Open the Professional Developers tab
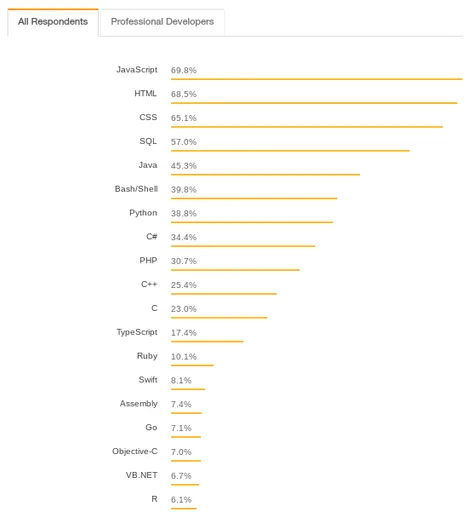This screenshot has height=512, width=475. 162,22
